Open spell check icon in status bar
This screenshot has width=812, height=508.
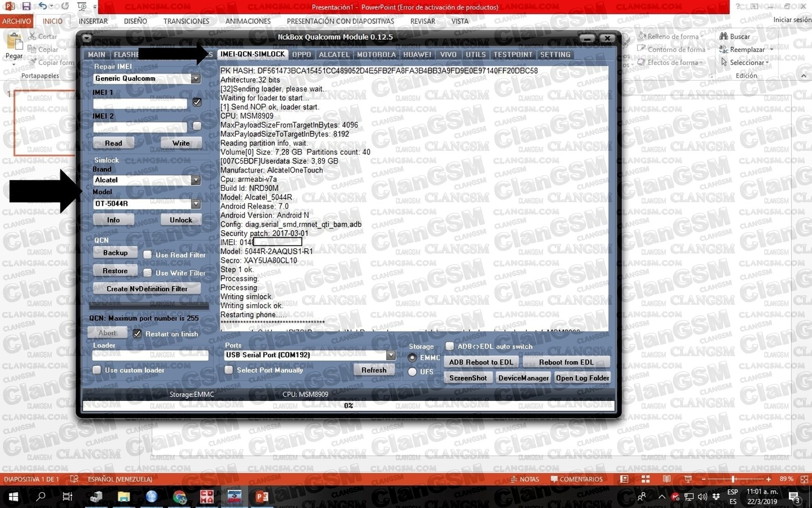pyautogui.click(x=74, y=479)
